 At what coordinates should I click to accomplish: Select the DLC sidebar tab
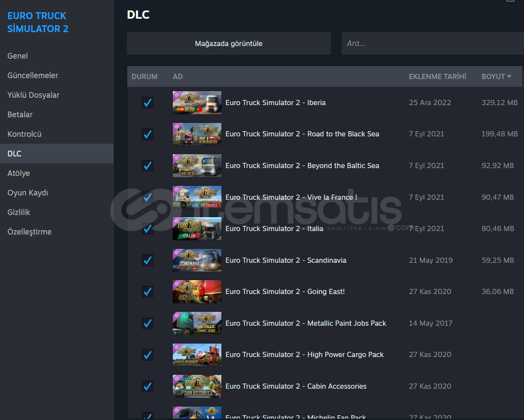coord(57,154)
